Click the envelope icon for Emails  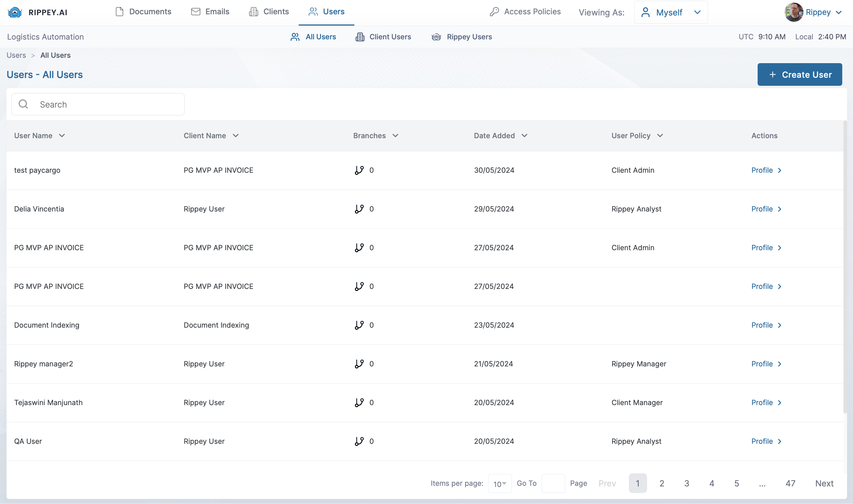pos(196,12)
